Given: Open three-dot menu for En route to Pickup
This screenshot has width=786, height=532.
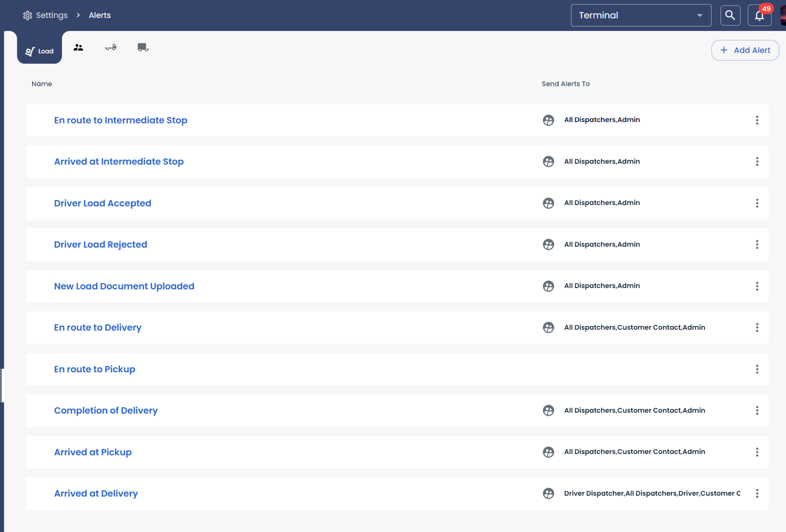Looking at the screenshot, I should 757,369.
